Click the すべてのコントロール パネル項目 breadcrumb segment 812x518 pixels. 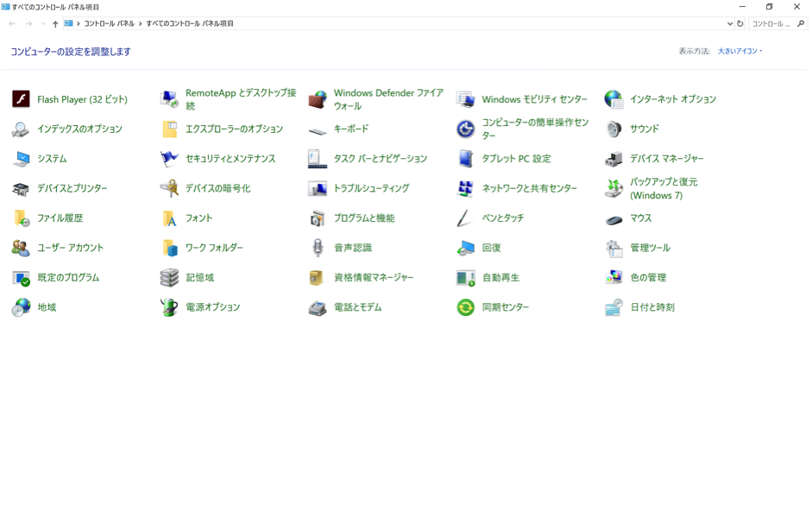190,23
